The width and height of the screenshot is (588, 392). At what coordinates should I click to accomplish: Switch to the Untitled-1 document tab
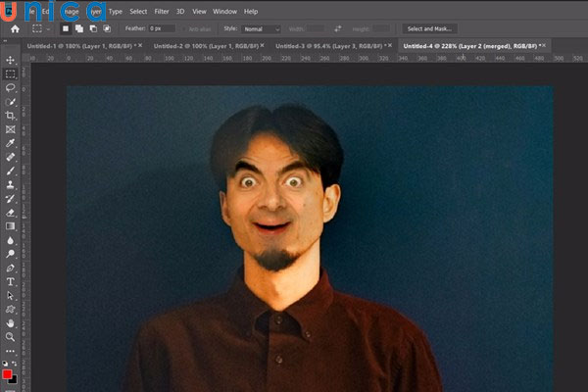[81, 46]
